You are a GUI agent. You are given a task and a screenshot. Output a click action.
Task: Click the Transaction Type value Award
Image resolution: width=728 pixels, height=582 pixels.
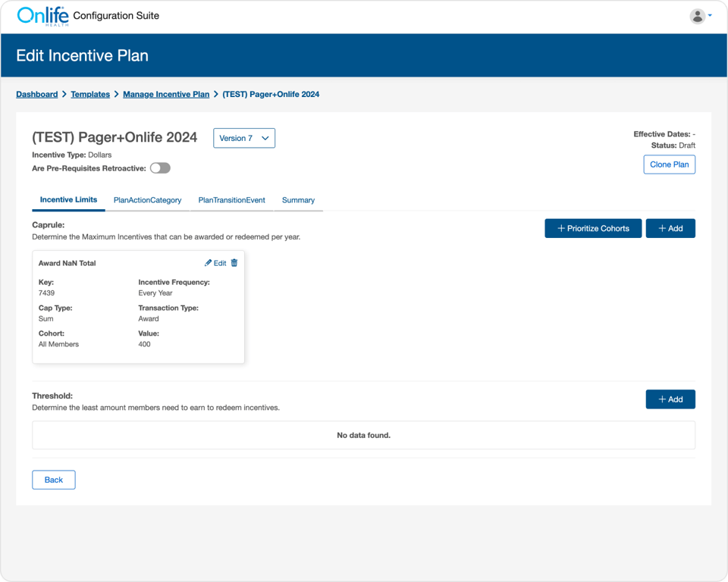click(x=149, y=319)
